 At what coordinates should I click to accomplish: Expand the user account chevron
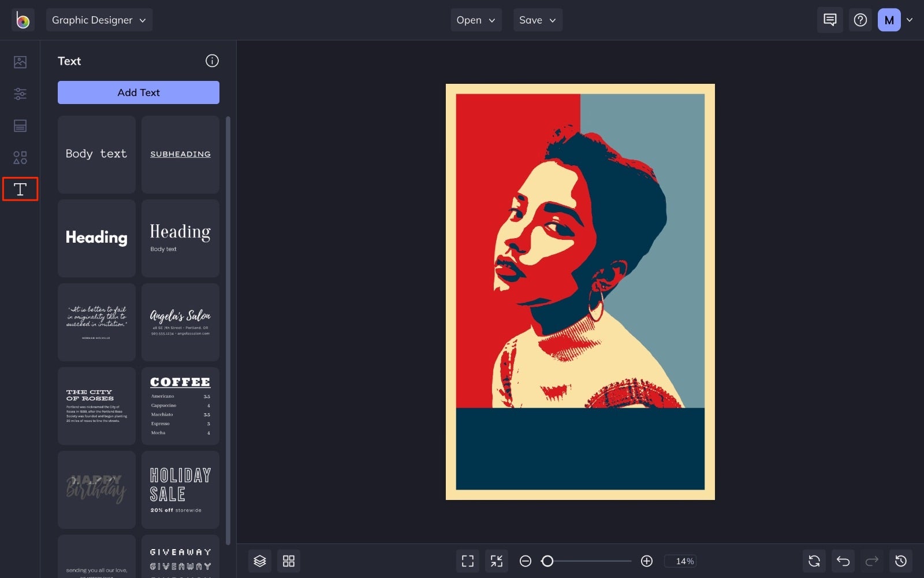[910, 20]
